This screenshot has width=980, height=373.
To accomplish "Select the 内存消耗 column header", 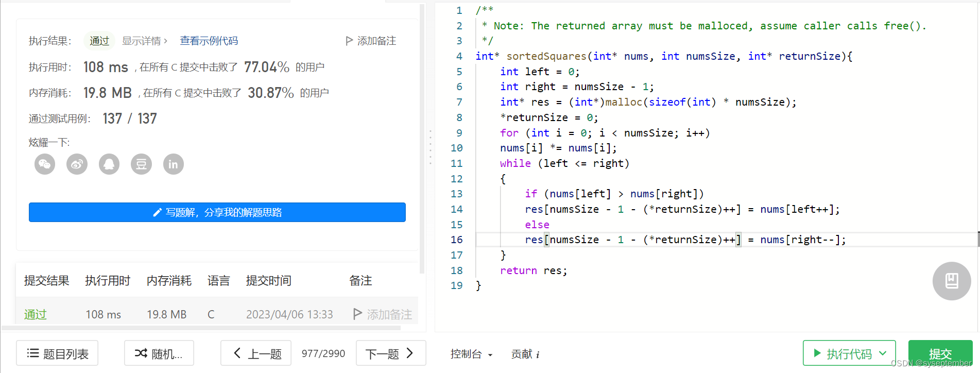I will (169, 281).
